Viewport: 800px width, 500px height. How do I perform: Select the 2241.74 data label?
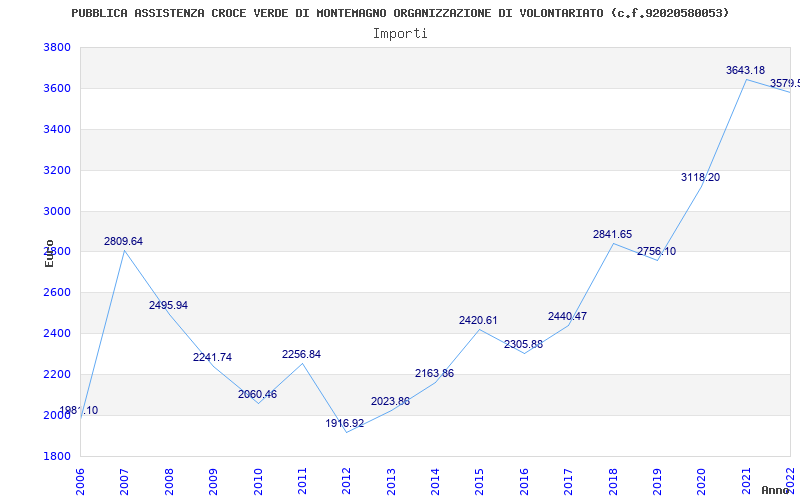212,357
